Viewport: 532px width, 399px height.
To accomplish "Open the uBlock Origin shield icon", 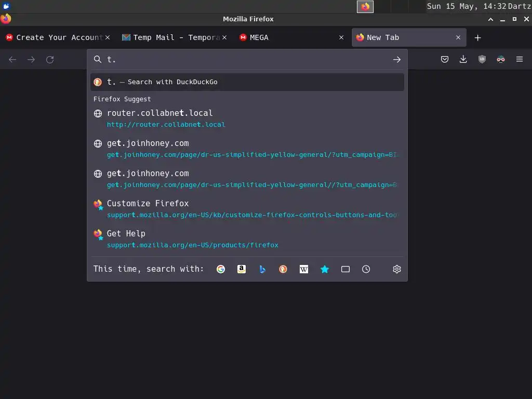I will tap(482, 59).
